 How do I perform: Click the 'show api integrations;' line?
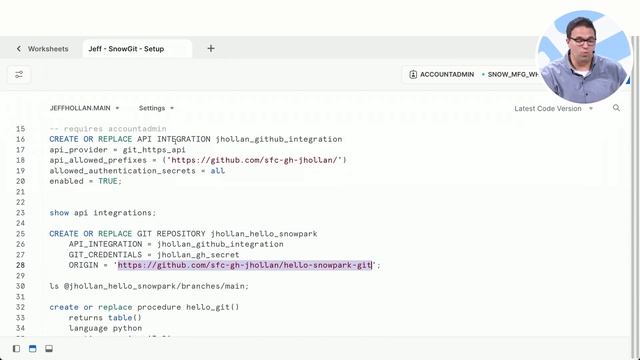[102, 213]
